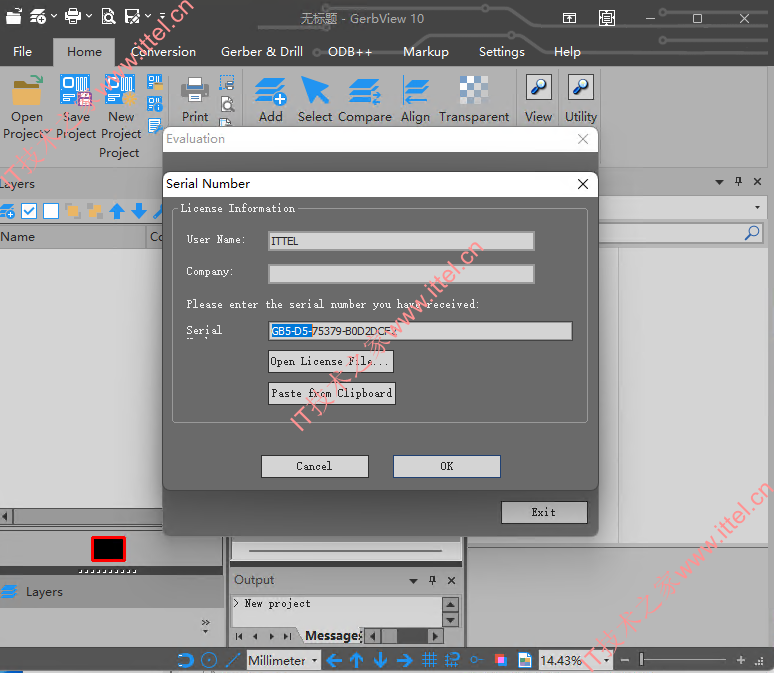The image size is (774, 673).
Task: Click the print preview icon beside Print
Action: click(228, 104)
